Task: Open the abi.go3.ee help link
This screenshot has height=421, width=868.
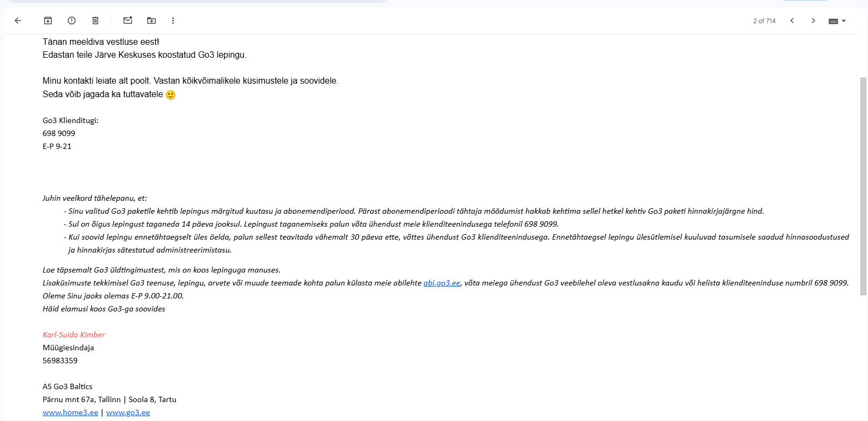Action: [x=442, y=283]
